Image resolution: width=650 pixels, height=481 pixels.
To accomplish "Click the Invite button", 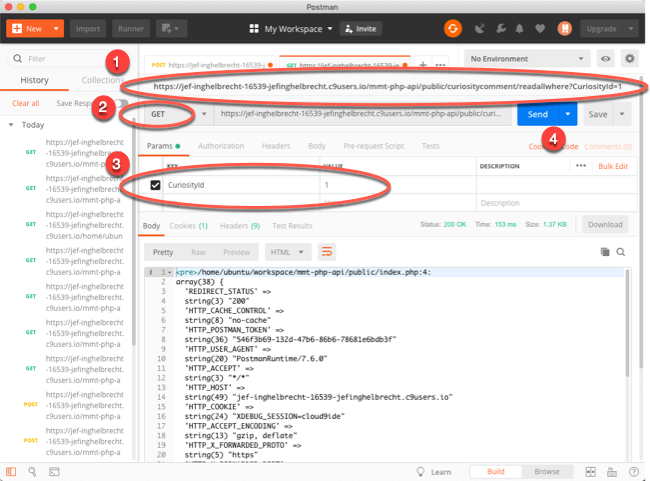I will click(361, 29).
